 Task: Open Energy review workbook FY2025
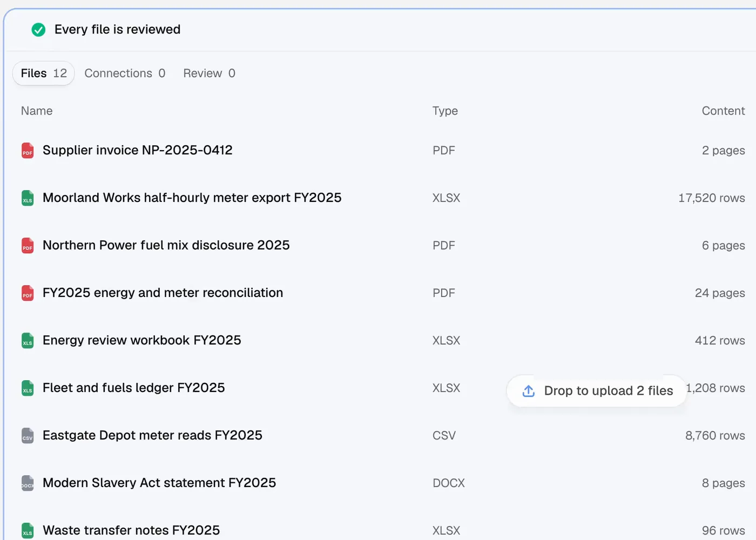tap(142, 340)
